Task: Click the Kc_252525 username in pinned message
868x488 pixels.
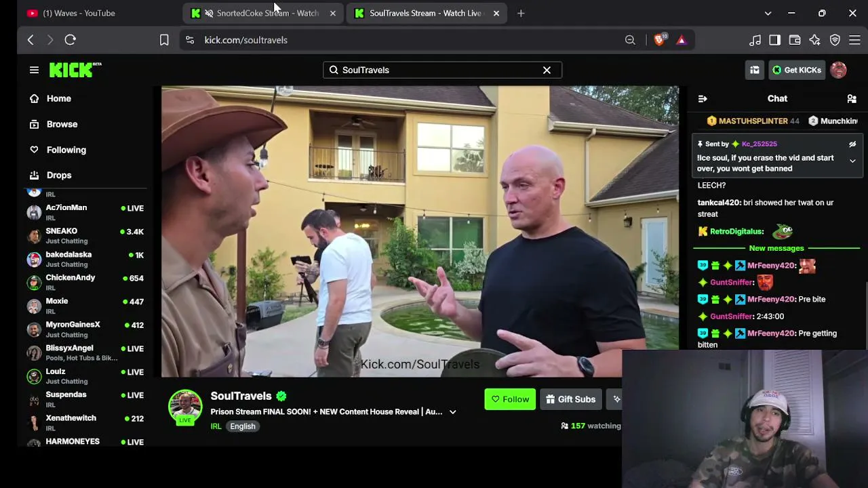Action: tap(759, 144)
